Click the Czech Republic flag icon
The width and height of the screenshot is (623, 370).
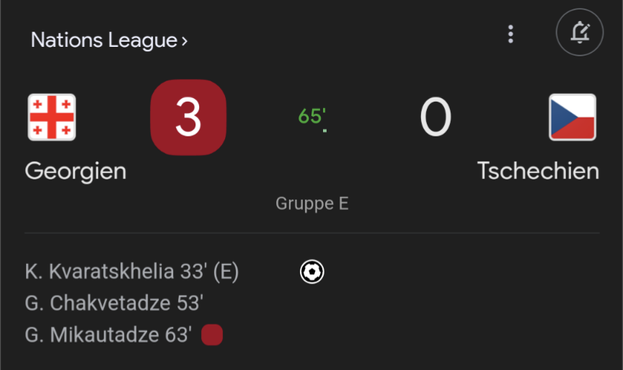[573, 117]
